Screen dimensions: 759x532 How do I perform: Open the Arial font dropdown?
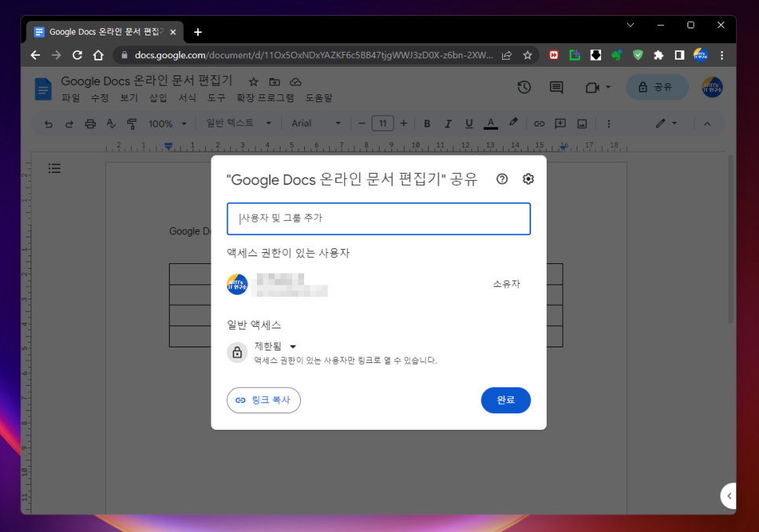(316, 123)
